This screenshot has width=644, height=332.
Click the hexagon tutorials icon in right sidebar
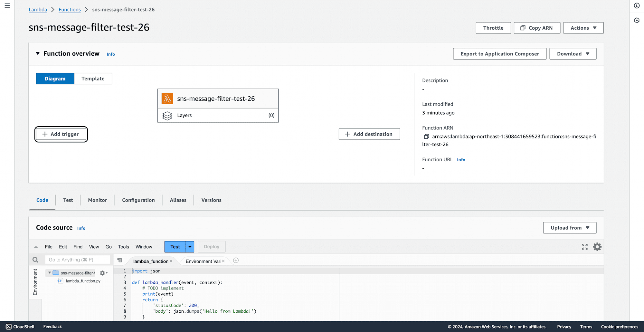click(x=637, y=20)
